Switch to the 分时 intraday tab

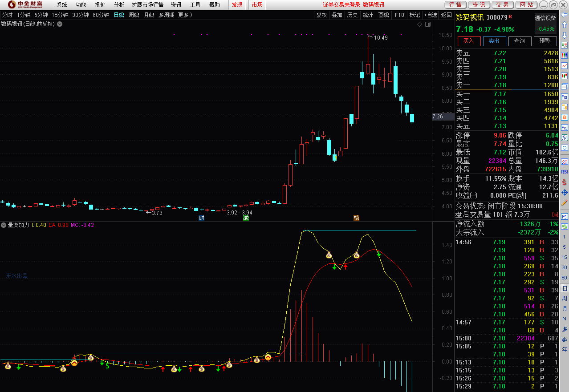7,15
